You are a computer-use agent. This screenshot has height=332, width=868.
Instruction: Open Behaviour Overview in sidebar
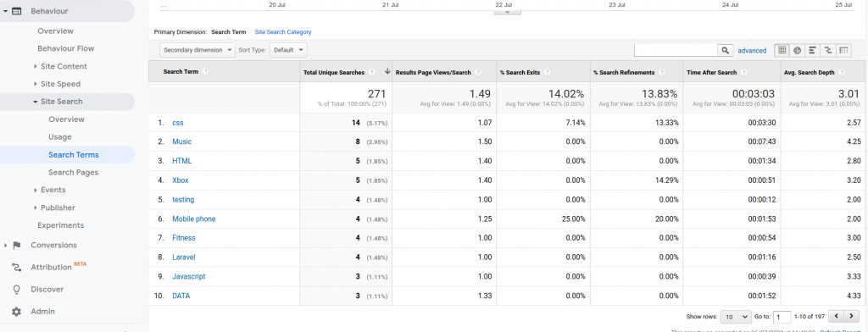coord(55,31)
